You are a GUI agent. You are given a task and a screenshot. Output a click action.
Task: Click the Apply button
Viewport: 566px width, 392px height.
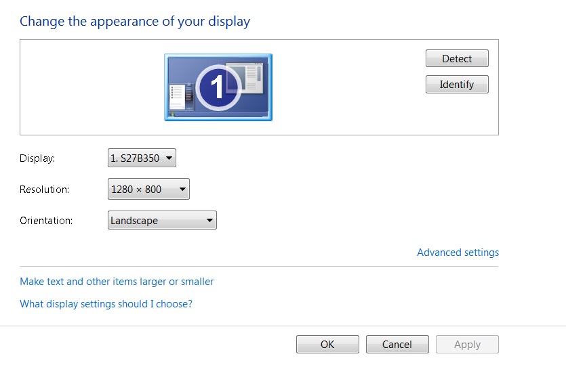click(x=467, y=345)
